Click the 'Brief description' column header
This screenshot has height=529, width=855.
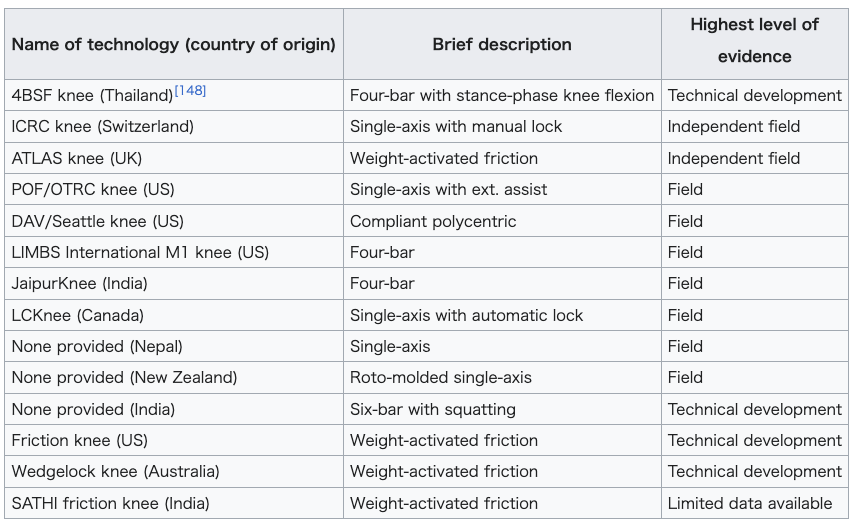tap(502, 44)
